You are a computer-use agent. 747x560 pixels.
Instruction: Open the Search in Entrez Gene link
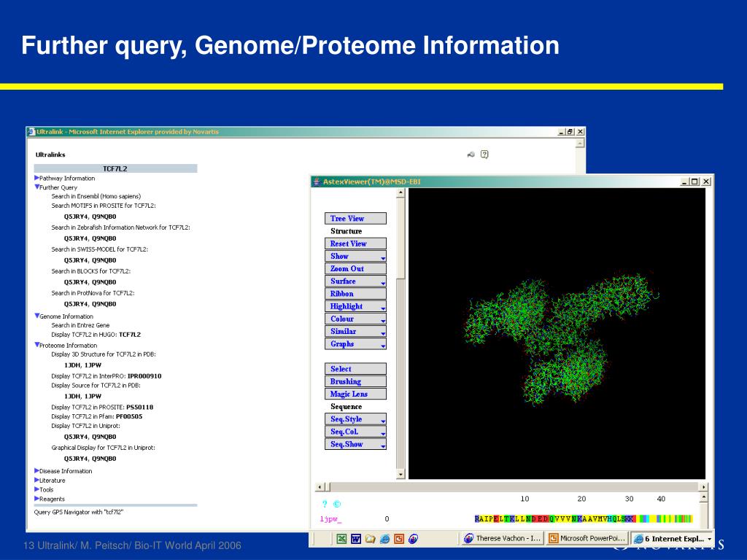point(80,325)
